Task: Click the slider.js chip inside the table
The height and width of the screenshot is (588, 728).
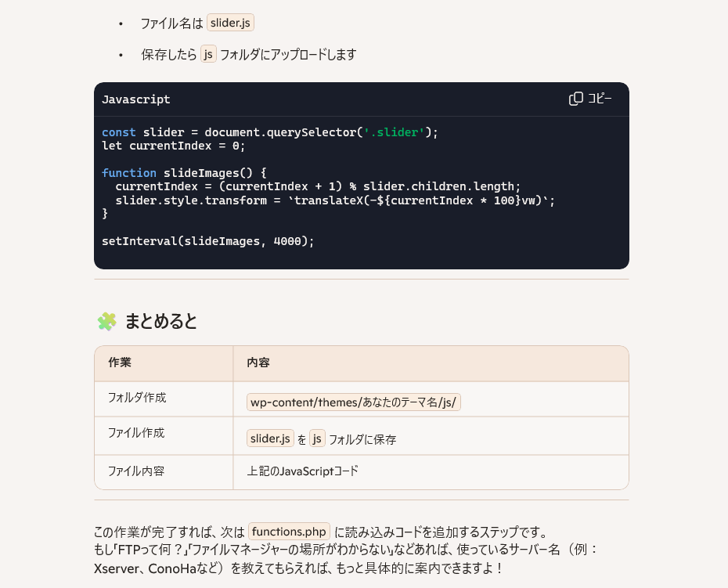Action: coord(270,438)
